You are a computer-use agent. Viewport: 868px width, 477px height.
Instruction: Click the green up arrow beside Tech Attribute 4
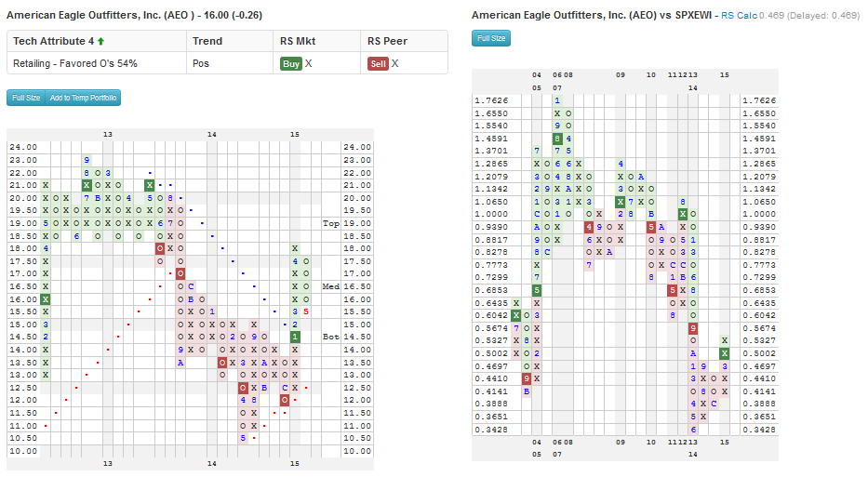coord(100,41)
